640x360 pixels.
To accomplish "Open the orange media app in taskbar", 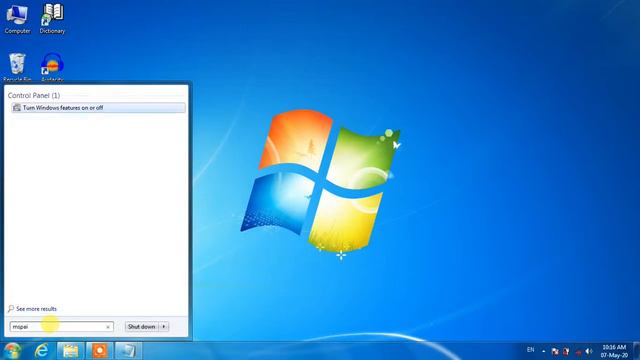I will [100, 351].
